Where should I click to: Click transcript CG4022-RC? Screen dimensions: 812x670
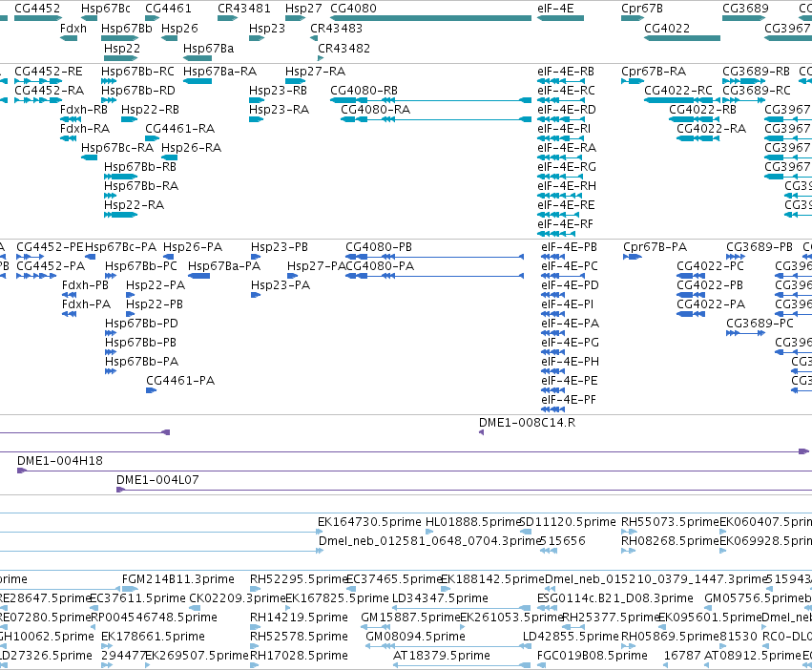(678, 90)
